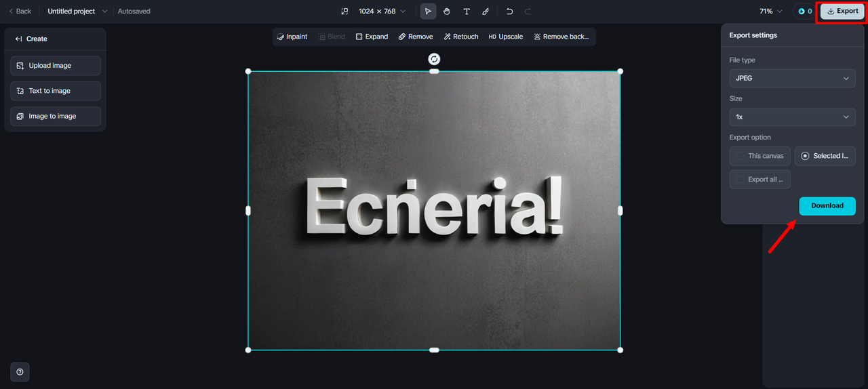Select the pen brush tool
Viewport: 868px width, 389px height.
(x=486, y=11)
